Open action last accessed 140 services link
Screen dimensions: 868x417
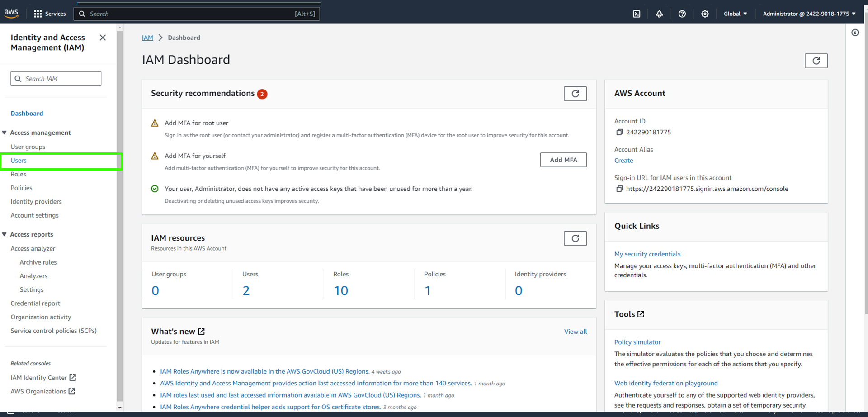click(316, 383)
